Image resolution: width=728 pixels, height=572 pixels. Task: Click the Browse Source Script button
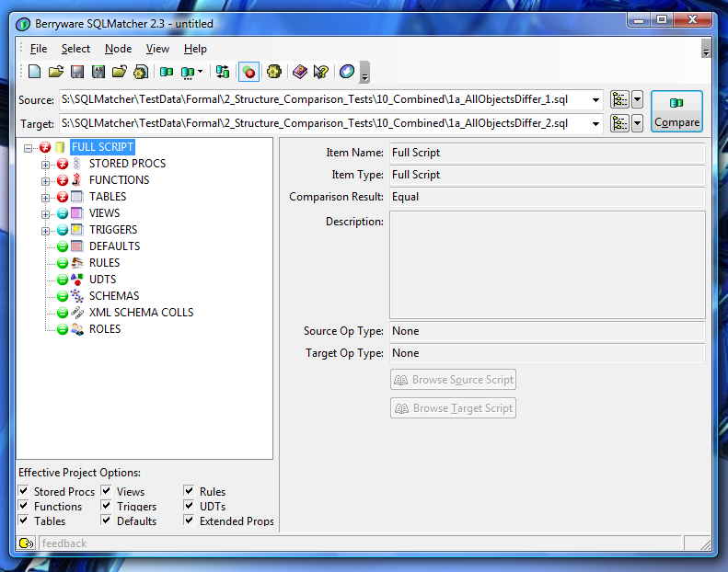pyautogui.click(x=453, y=380)
